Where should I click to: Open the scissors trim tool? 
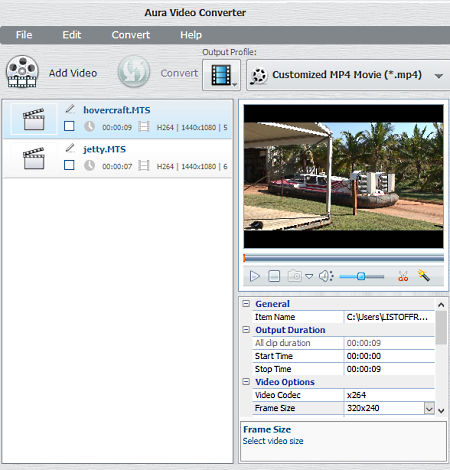click(x=403, y=276)
